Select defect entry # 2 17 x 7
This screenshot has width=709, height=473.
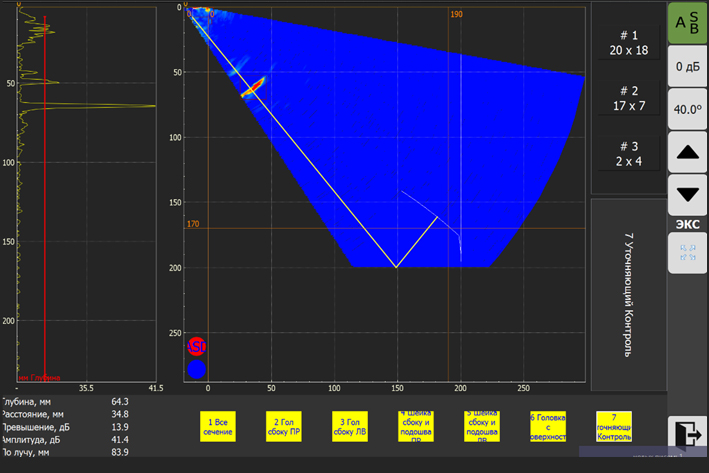[x=629, y=98]
